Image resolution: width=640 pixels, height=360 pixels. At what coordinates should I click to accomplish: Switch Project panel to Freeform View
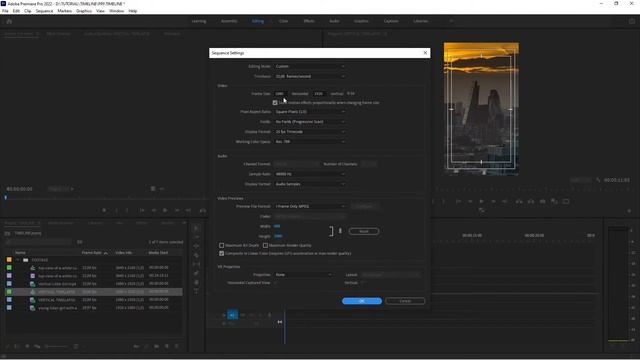coord(37,346)
